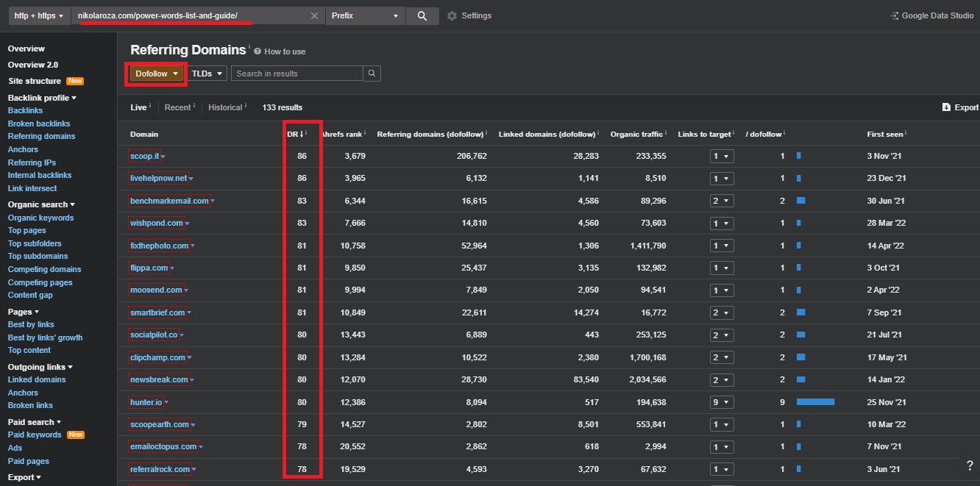Switch to the Recent tab
This screenshot has width=980, height=486.
coord(177,107)
